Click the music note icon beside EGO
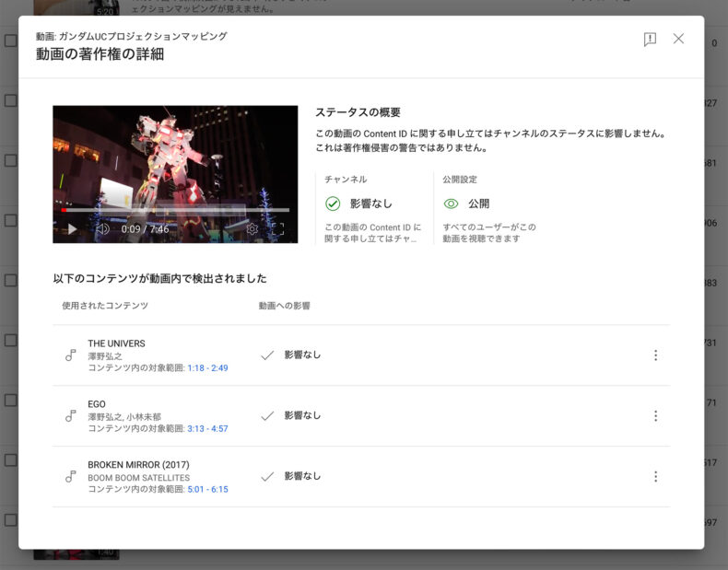Image resolution: width=728 pixels, height=570 pixels. click(x=70, y=416)
